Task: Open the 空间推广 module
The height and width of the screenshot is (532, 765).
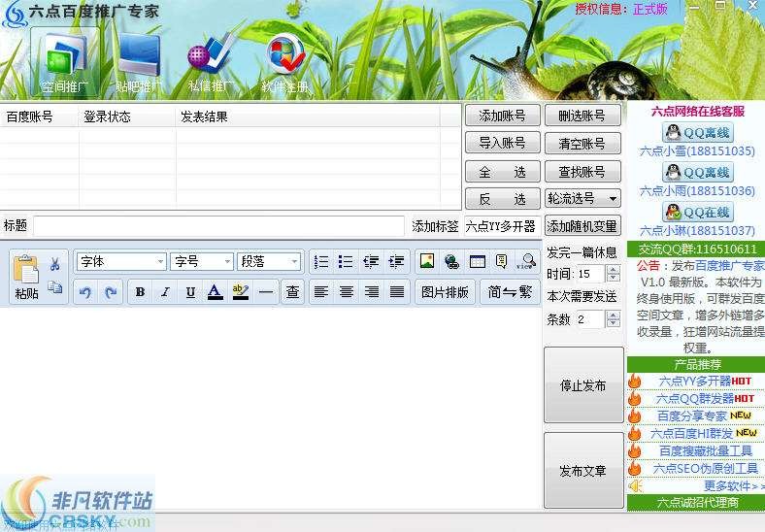Action: 65,62
